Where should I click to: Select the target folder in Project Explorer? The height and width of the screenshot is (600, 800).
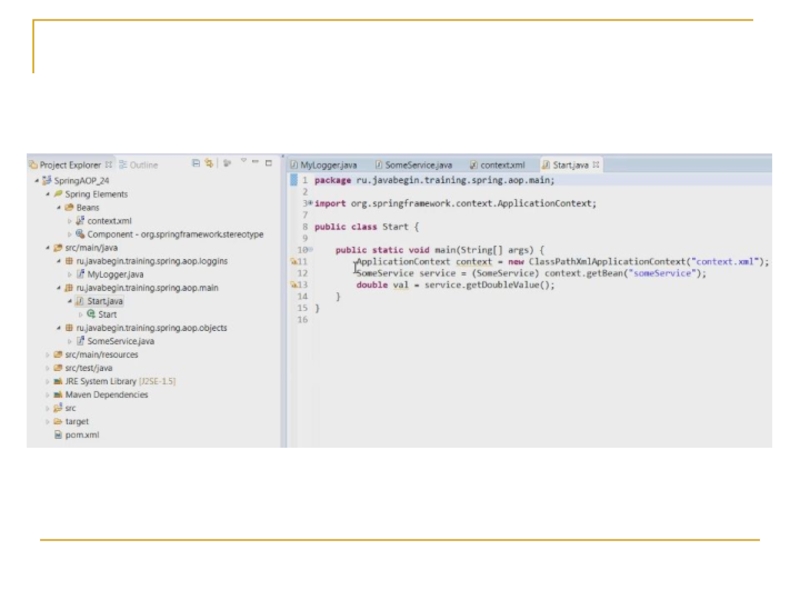click(x=76, y=421)
